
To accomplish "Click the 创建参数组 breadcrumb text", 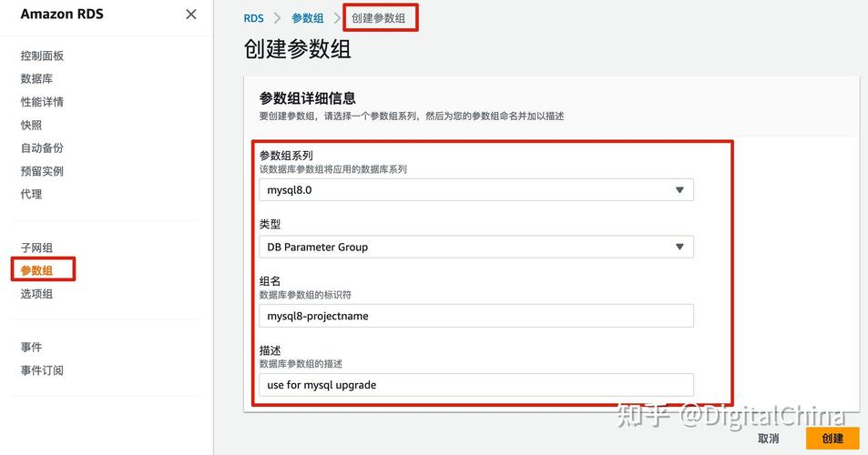I will pyautogui.click(x=379, y=18).
